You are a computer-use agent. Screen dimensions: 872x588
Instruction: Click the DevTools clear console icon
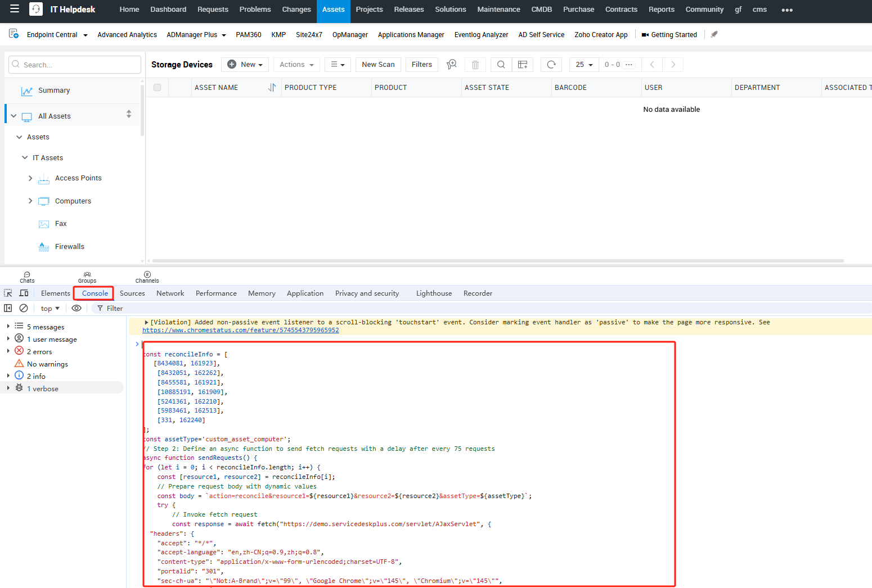click(x=24, y=308)
